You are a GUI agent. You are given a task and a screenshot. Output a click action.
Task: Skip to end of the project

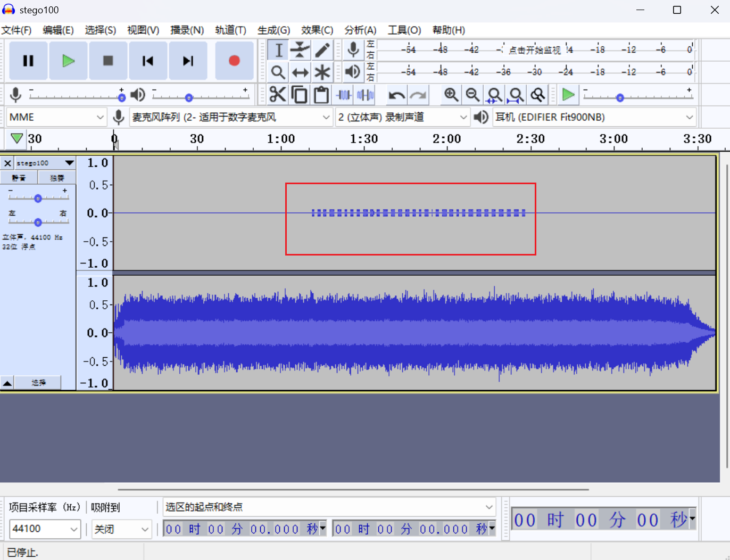point(188,61)
